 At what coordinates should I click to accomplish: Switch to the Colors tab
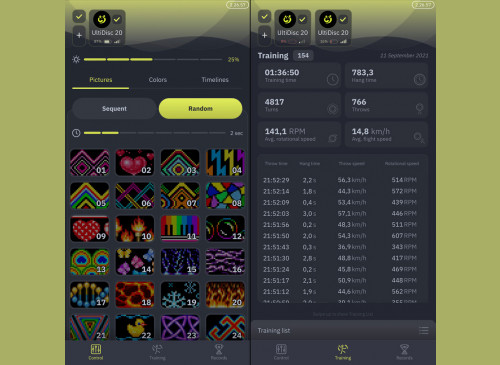[x=158, y=80]
